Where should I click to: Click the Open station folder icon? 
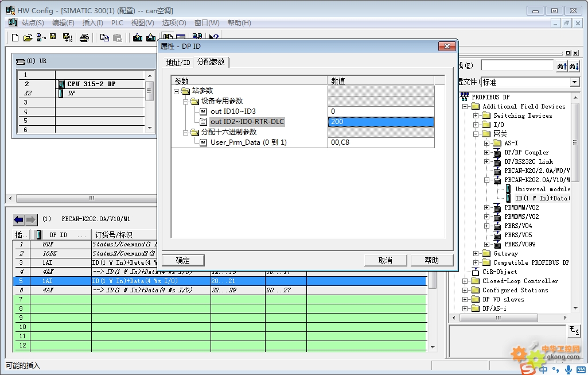[x=28, y=37]
